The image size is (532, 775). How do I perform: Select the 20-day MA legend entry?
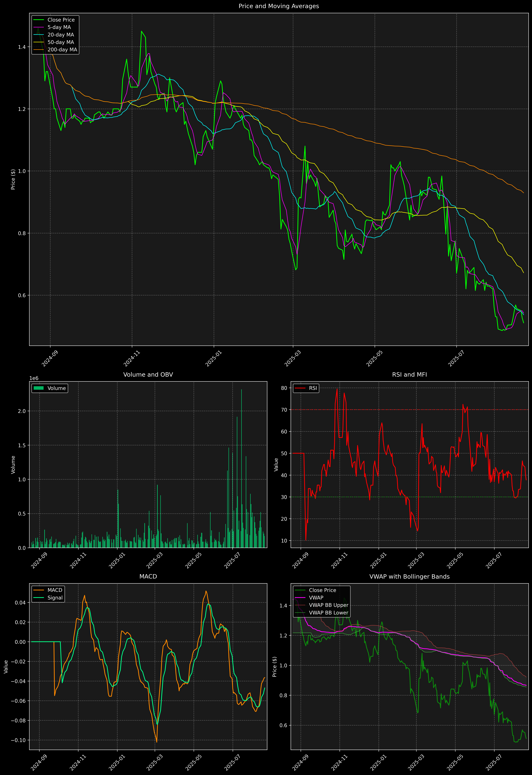click(x=61, y=35)
